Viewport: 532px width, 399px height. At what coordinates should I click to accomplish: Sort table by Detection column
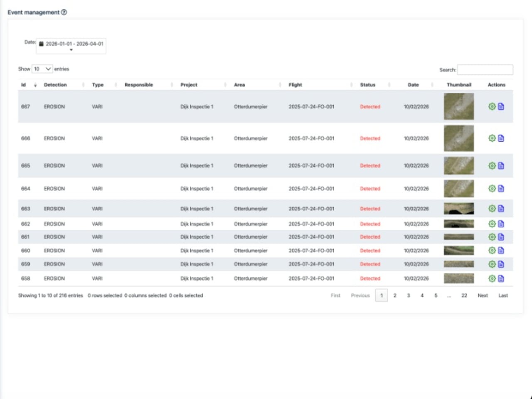pos(63,85)
